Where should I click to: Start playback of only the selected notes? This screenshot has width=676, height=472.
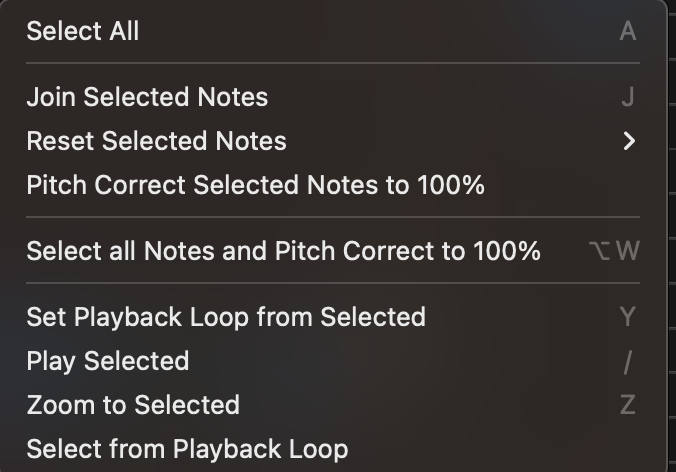click(108, 361)
